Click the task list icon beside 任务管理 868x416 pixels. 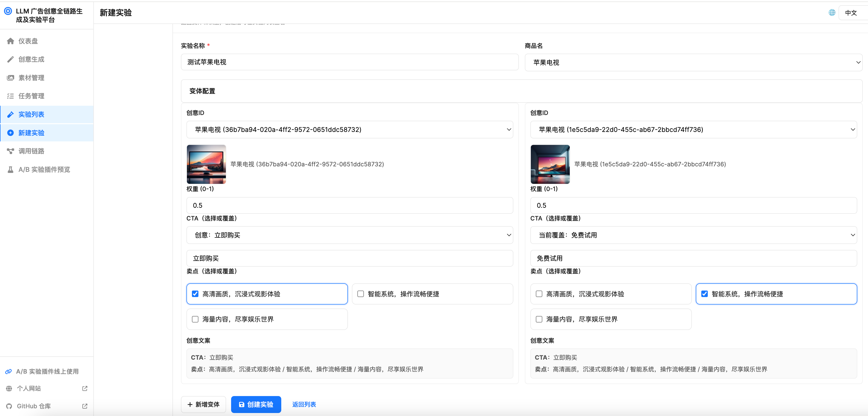10,96
